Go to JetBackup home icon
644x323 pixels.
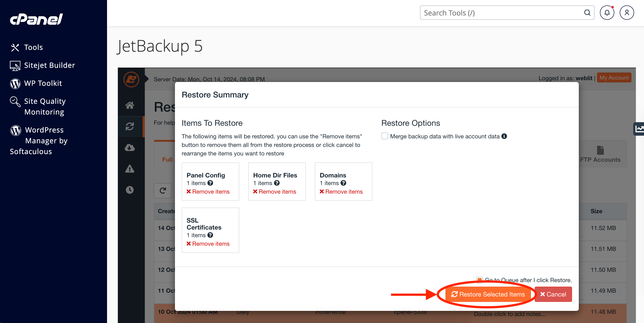[x=130, y=105]
